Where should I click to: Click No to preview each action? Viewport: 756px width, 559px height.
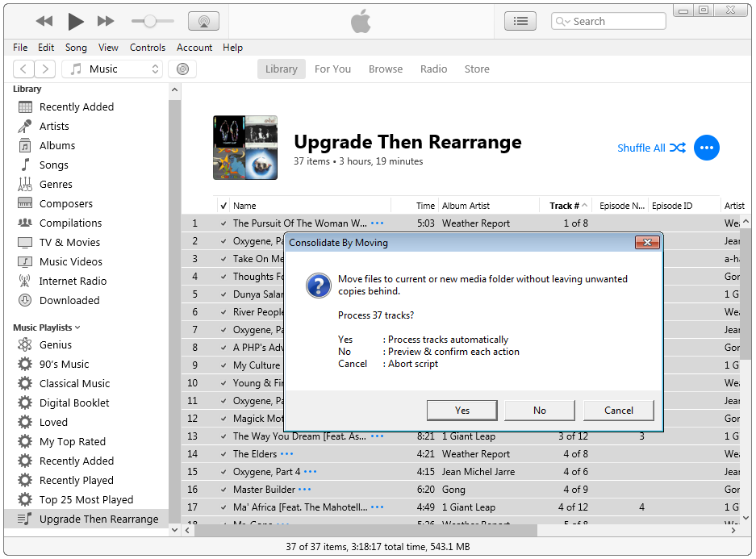(540, 410)
